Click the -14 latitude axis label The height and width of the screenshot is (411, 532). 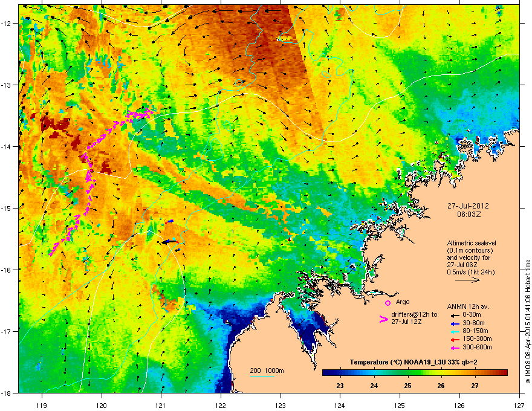click(7, 146)
